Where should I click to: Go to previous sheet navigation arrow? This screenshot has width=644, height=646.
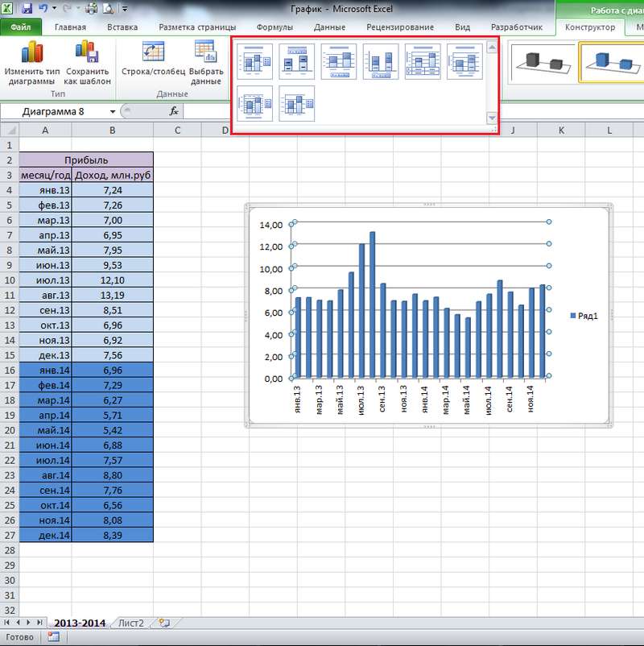click(x=18, y=623)
